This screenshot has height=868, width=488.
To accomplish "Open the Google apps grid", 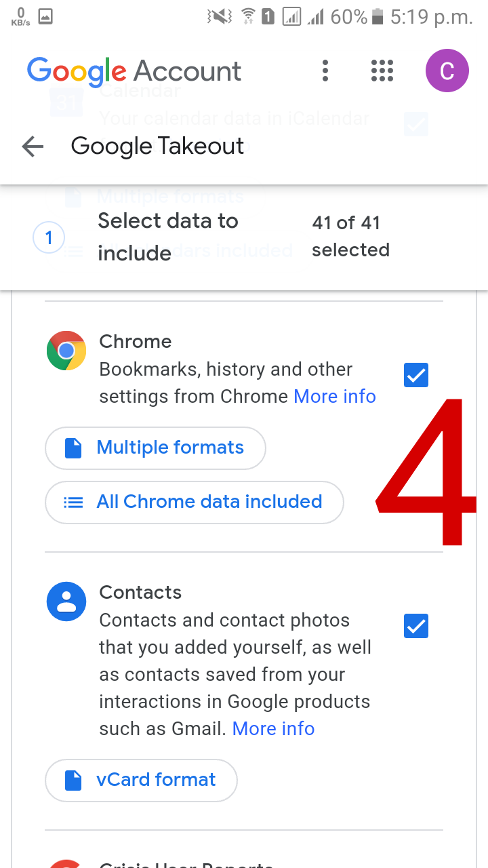I will tap(382, 71).
